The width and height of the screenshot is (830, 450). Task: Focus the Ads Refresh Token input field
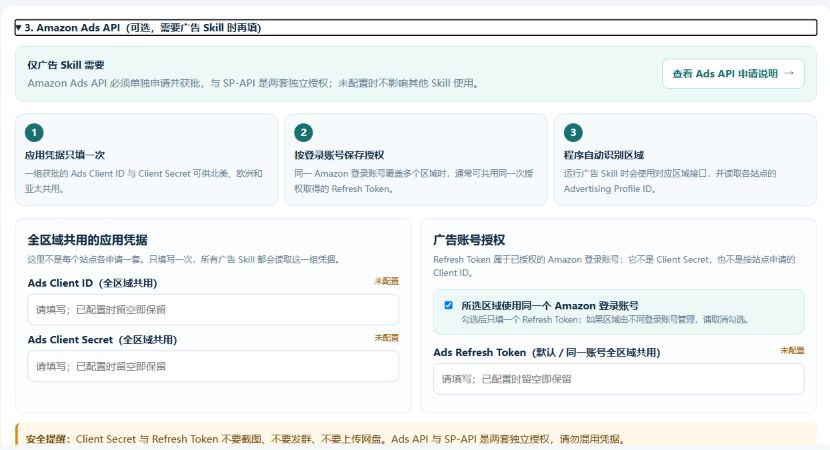[618, 379]
